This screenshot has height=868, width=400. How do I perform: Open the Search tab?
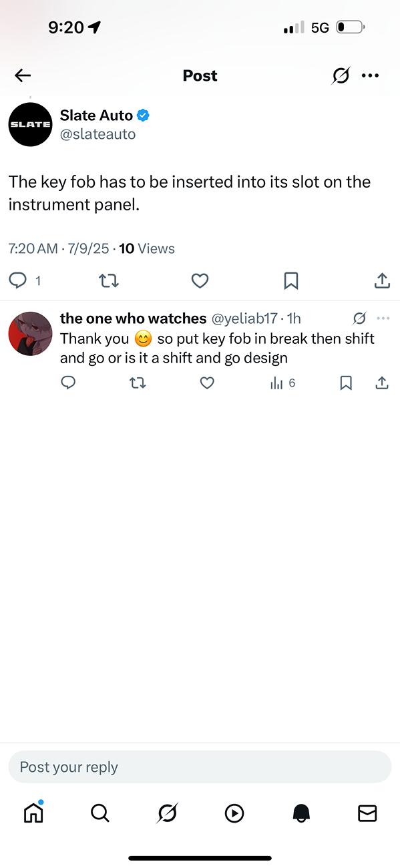pos(99,813)
